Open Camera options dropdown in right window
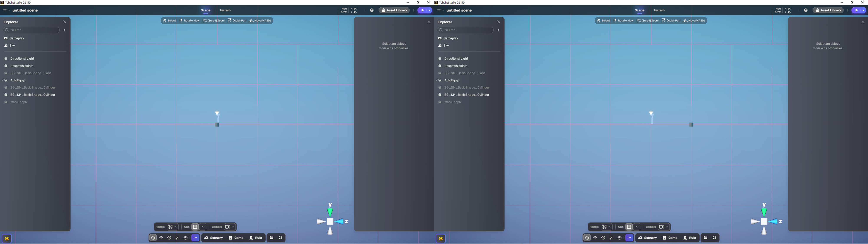Viewport: 868px width, 244px height. point(667,227)
